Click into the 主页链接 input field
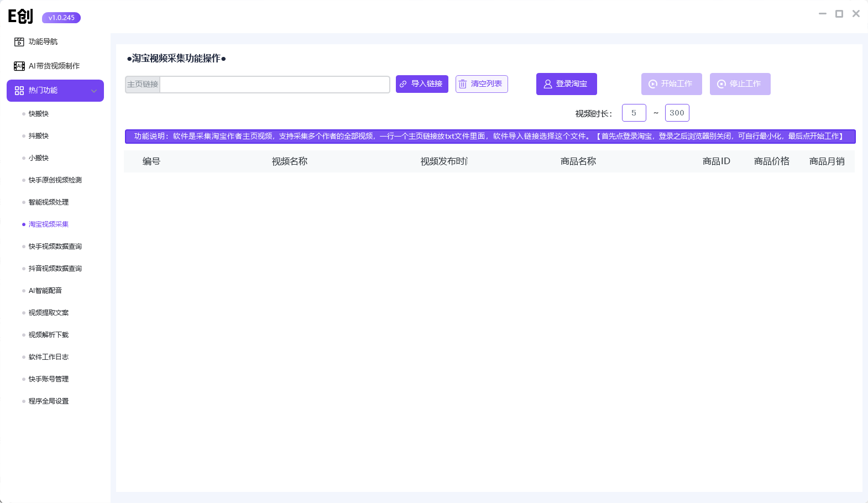 tap(275, 85)
